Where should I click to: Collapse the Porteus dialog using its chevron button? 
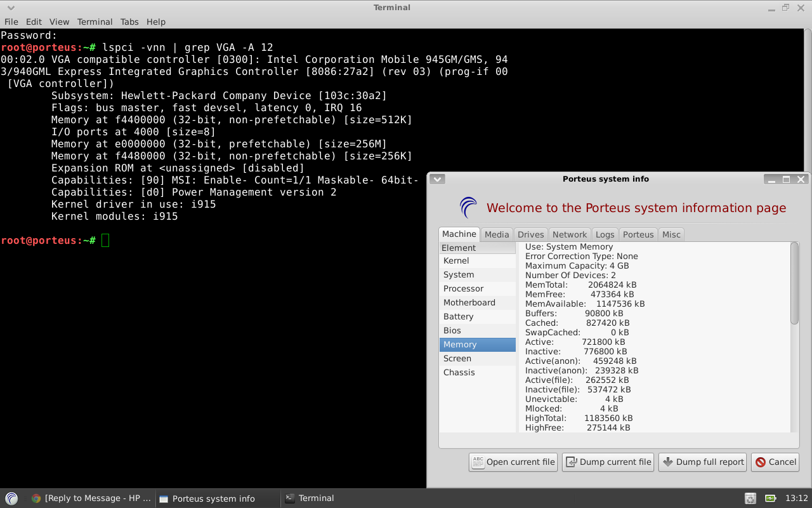[436, 179]
